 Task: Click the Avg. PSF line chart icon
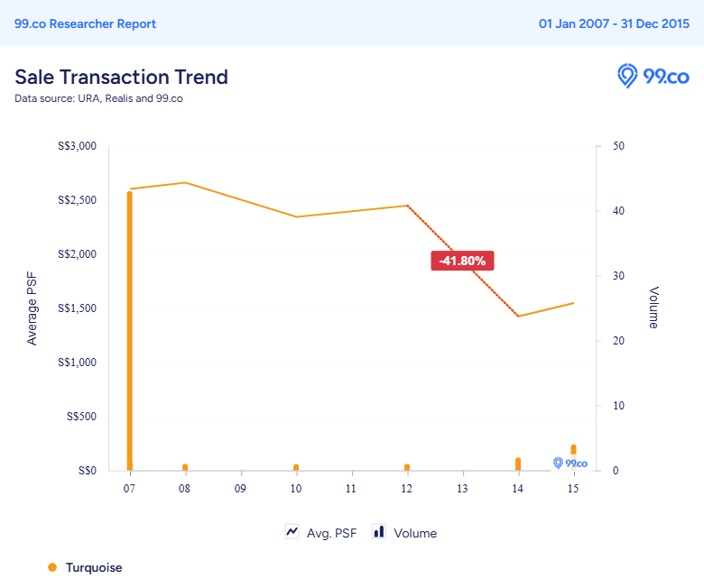click(292, 532)
